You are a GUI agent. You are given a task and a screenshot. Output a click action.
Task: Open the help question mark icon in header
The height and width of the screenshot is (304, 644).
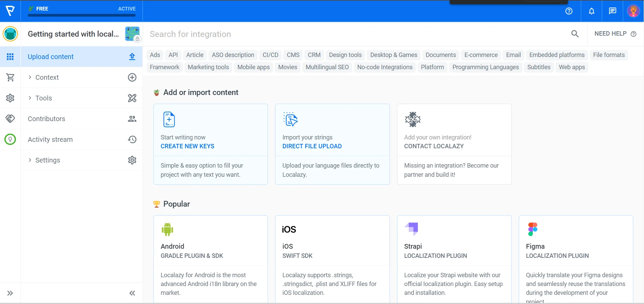click(x=569, y=11)
